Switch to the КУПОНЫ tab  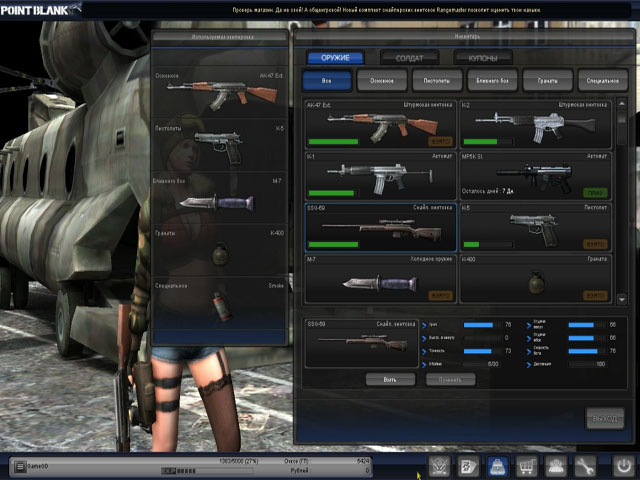[x=483, y=58]
